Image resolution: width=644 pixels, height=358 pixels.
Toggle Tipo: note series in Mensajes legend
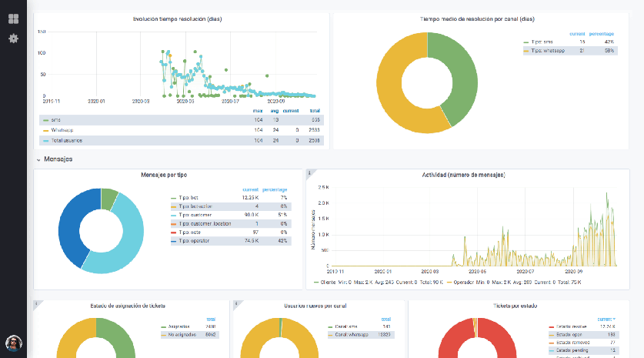[x=189, y=233]
